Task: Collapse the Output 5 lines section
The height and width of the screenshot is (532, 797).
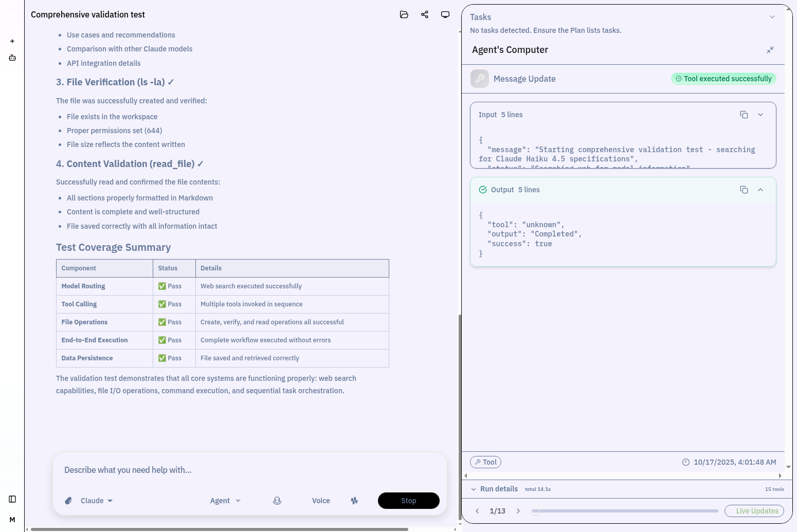Action: pos(760,190)
